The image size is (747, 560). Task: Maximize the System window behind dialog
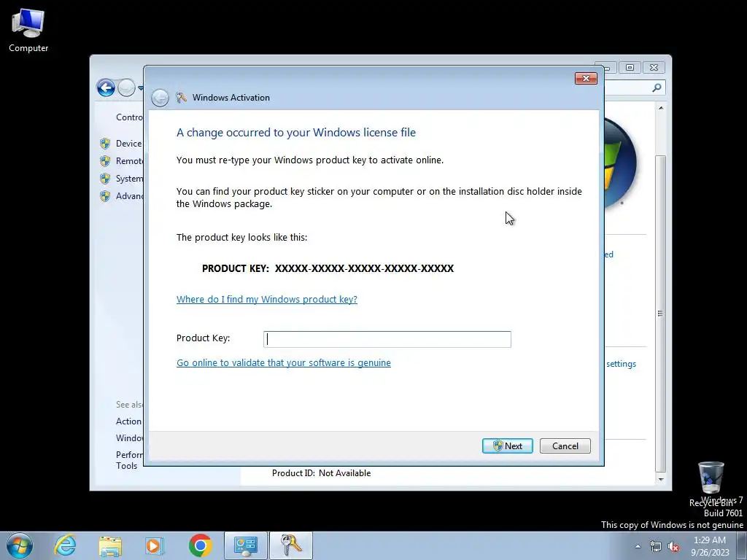click(630, 68)
